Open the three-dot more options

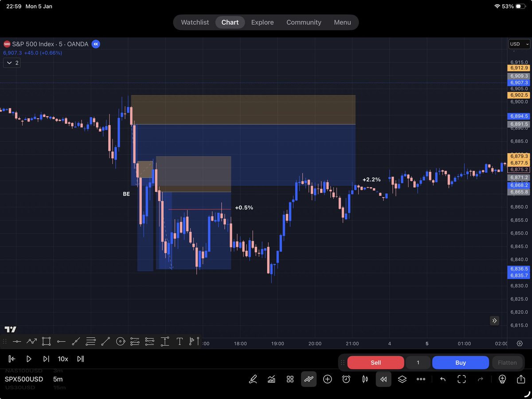[x=421, y=379]
